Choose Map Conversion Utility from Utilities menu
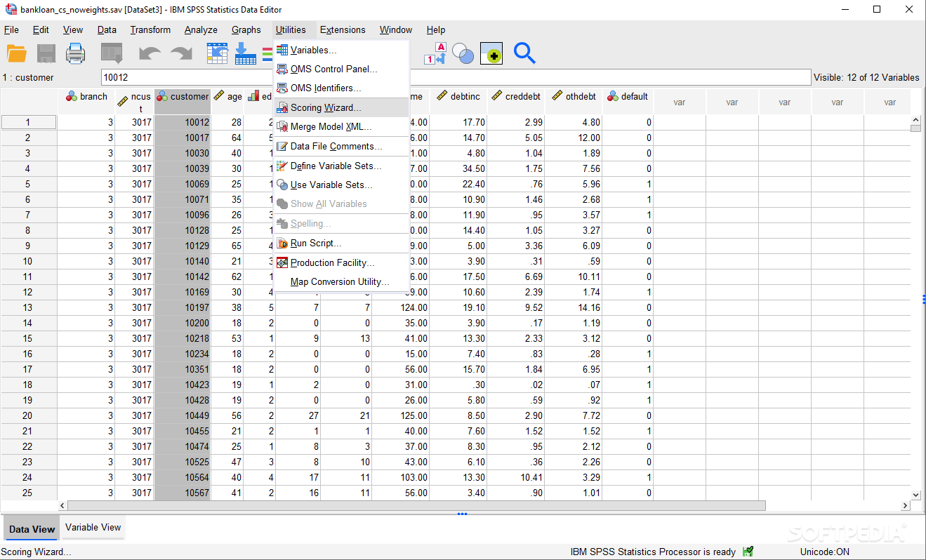The image size is (926, 560). pos(340,281)
